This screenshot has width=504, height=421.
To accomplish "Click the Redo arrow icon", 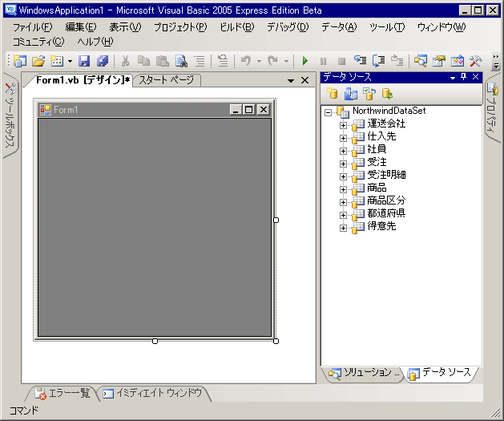I will (273, 60).
